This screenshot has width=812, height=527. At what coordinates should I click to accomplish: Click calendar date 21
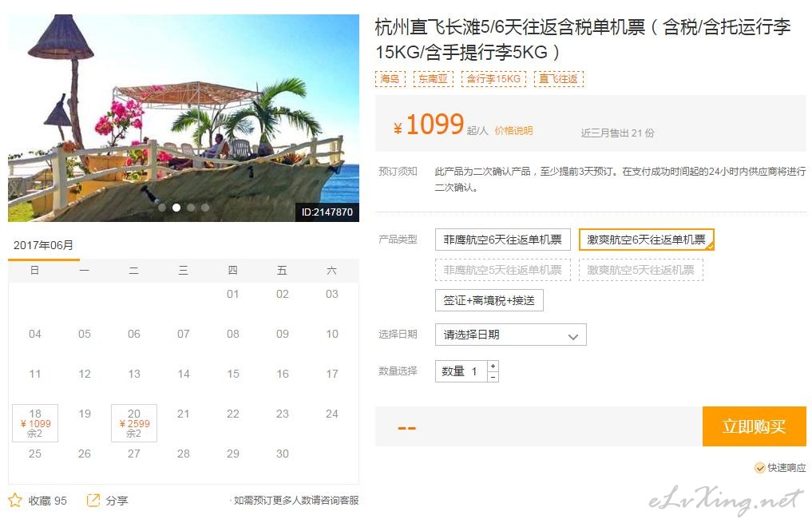point(184,414)
